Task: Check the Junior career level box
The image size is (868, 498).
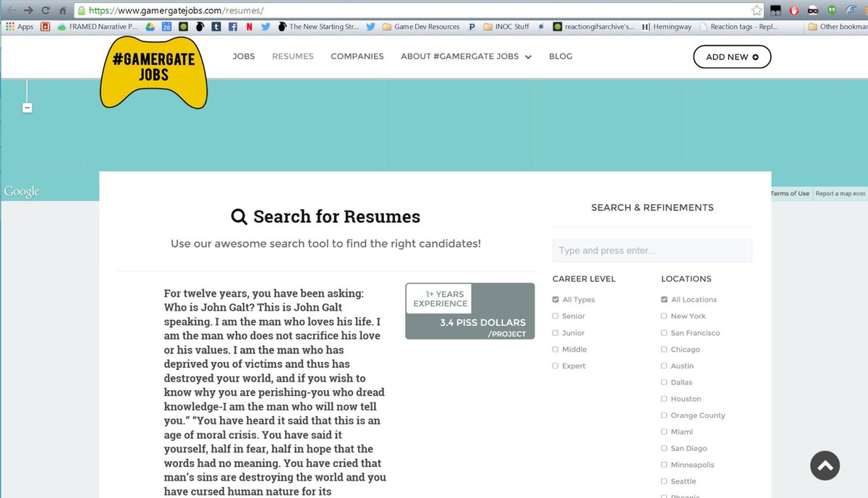Action: [x=556, y=333]
